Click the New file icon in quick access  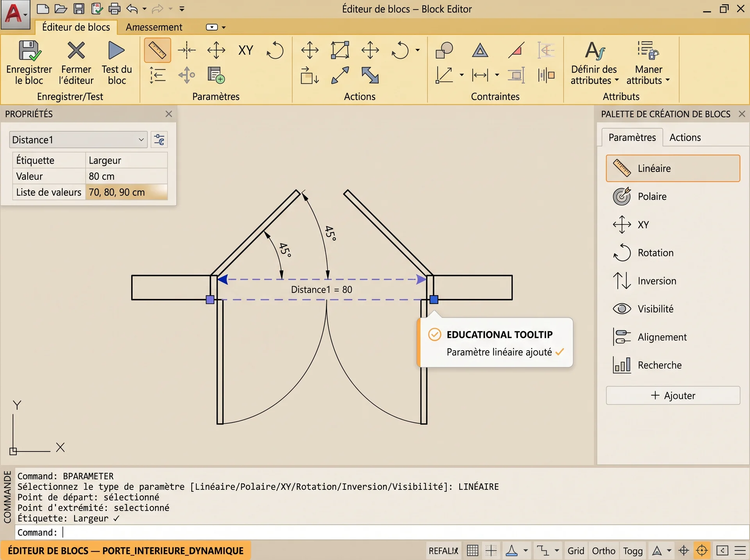[x=43, y=9]
